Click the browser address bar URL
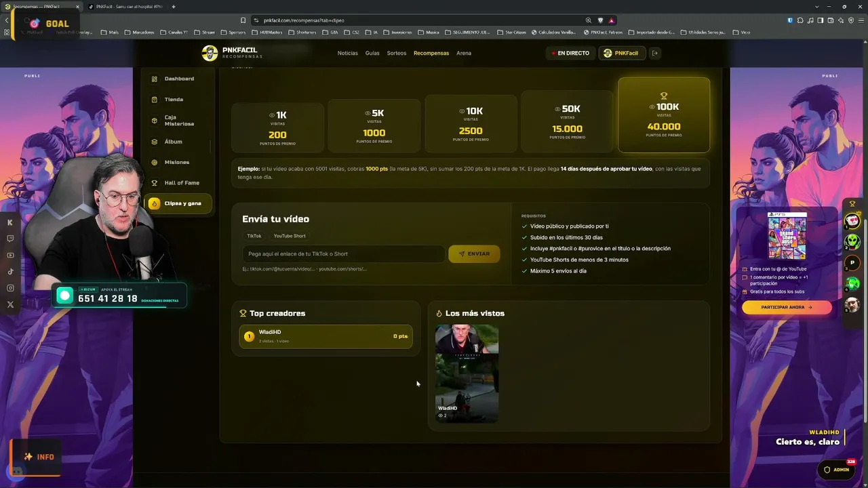This screenshot has width=868, height=488. [x=303, y=20]
